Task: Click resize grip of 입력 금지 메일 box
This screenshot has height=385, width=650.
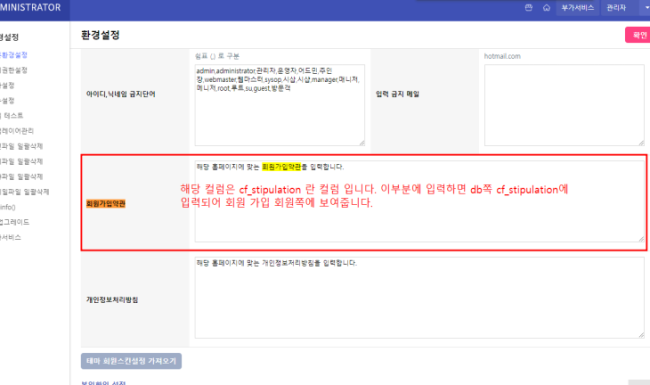Action: pos(641,142)
